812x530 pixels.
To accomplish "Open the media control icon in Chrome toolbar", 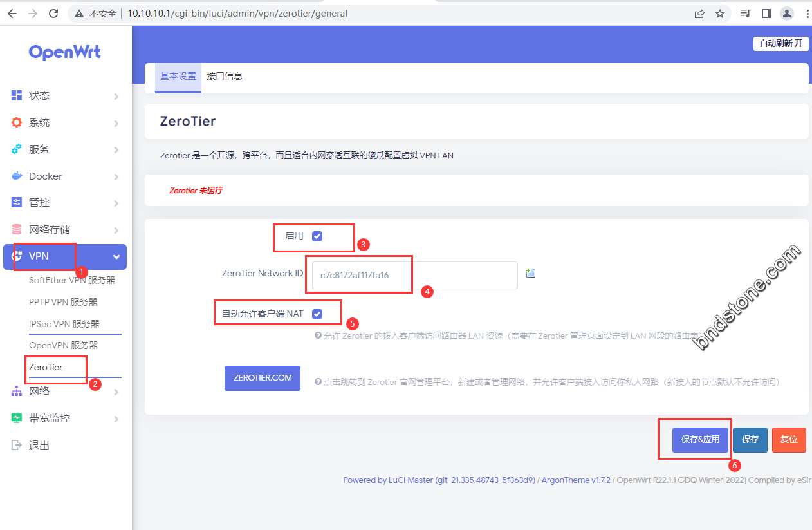I will pyautogui.click(x=745, y=14).
